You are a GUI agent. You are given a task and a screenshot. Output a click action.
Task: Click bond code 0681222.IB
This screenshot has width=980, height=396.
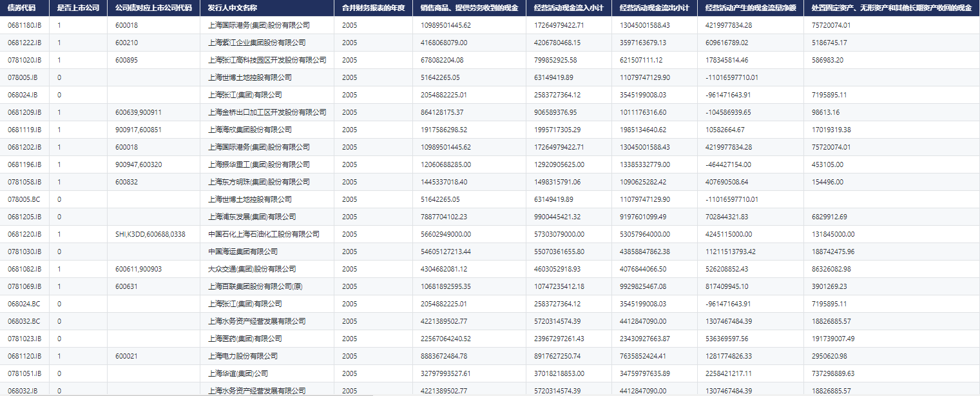pyautogui.click(x=24, y=43)
